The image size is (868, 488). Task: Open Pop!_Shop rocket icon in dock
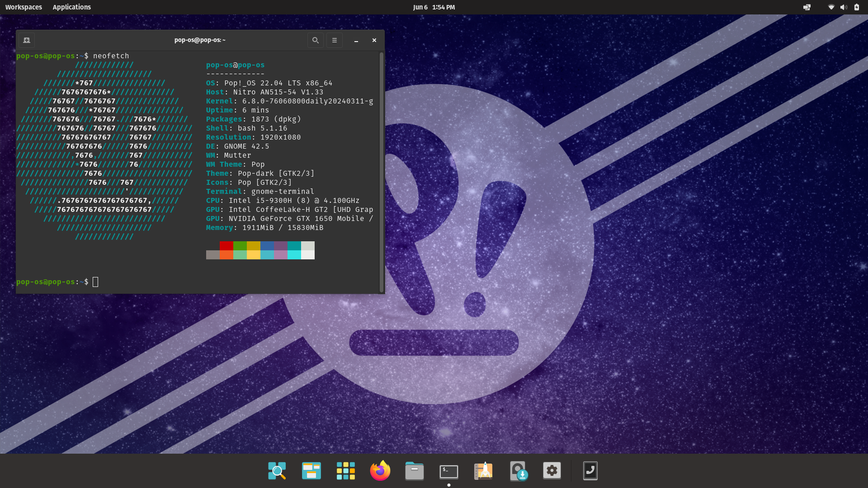click(x=483, y=471)
